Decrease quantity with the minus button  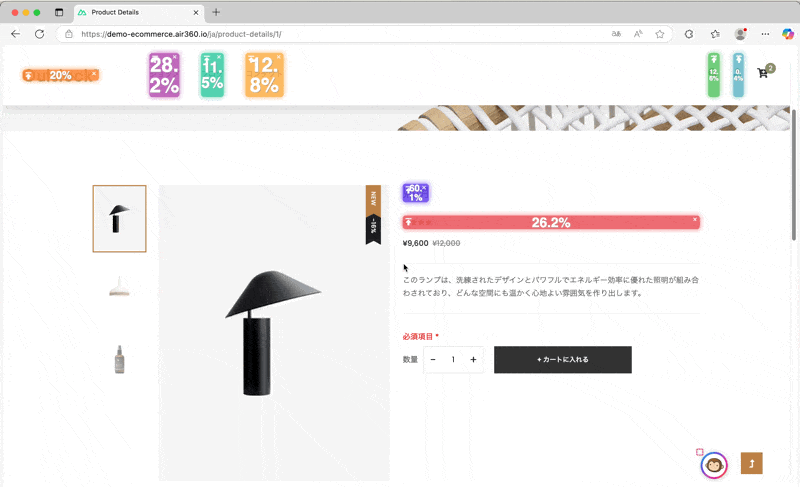[x=433, y=359]
